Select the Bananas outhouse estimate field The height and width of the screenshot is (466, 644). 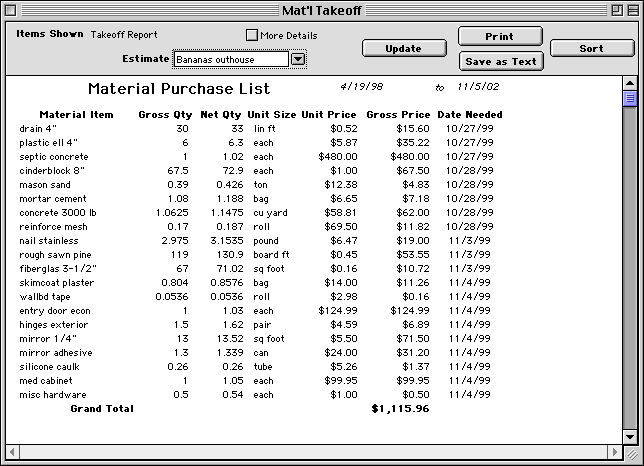point(231,59)
